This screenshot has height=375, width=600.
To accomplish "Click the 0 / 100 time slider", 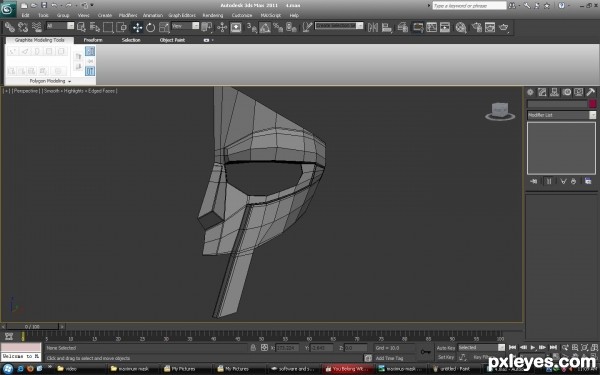I will pyautogui.click(x=32, y=327).
